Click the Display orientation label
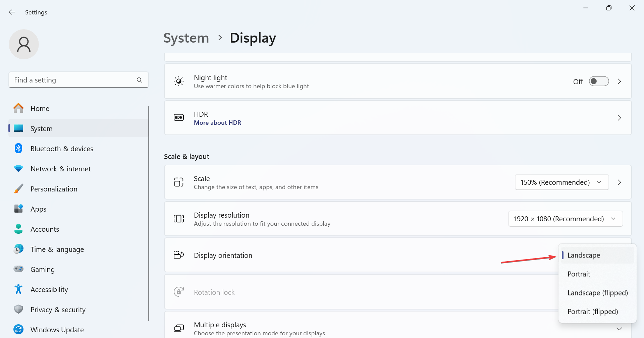The width and height of the screenshot is (644, 338). [x=223, y=255]
